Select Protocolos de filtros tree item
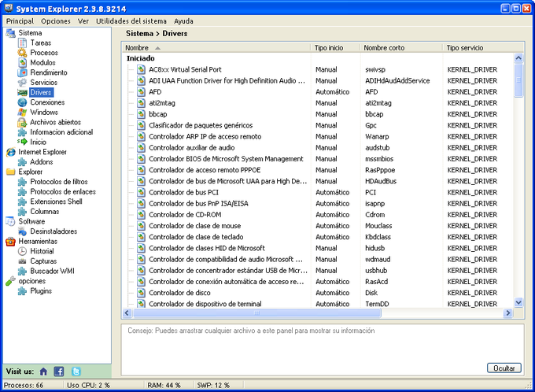Screen dimensions: 535x392 click(59, 182)
